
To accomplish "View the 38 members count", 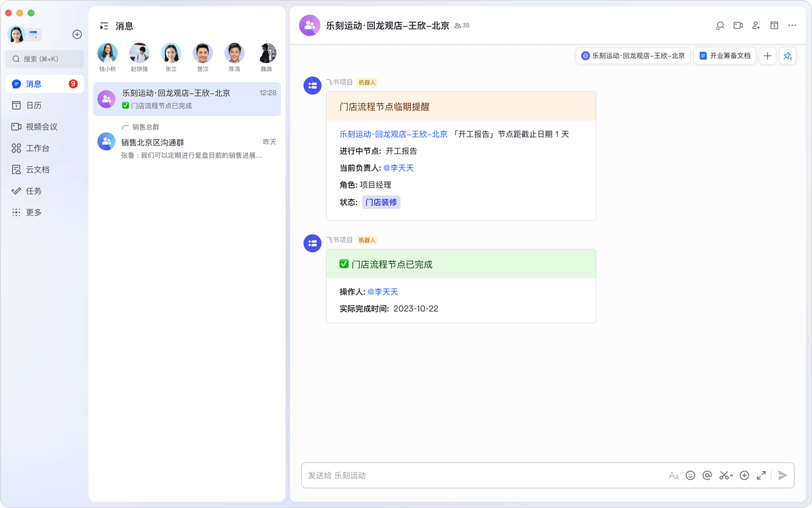I will click(462, 25).
